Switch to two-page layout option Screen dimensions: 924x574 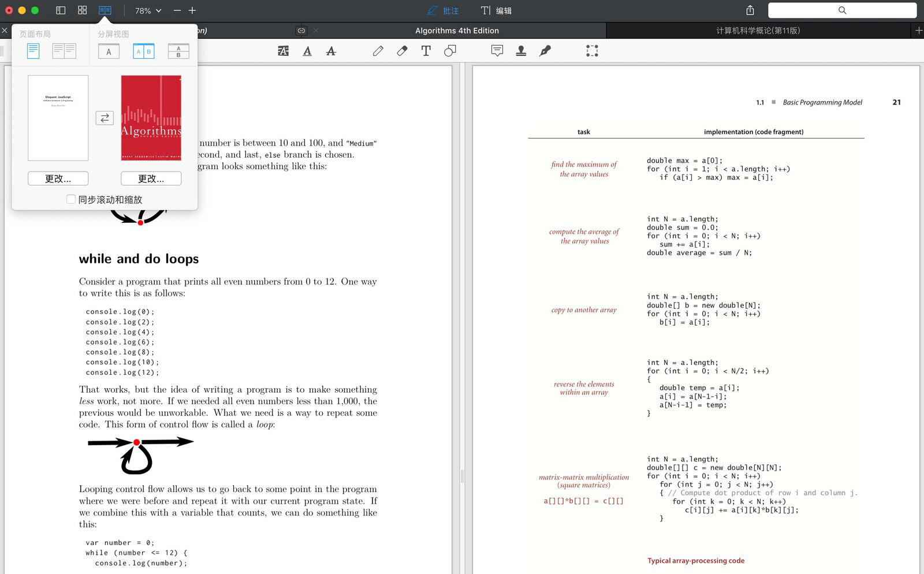[x=64, y=51]
